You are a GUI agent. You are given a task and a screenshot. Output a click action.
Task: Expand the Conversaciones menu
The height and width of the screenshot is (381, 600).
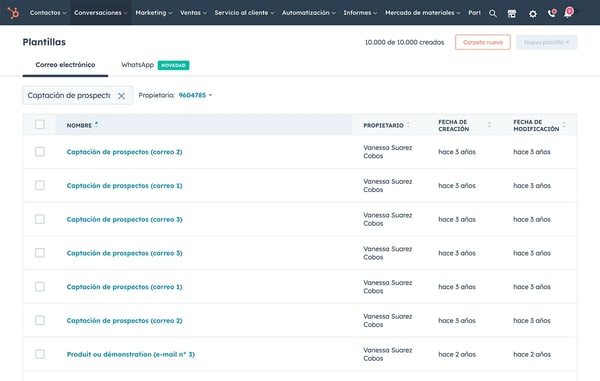click(x=101, y=13)
